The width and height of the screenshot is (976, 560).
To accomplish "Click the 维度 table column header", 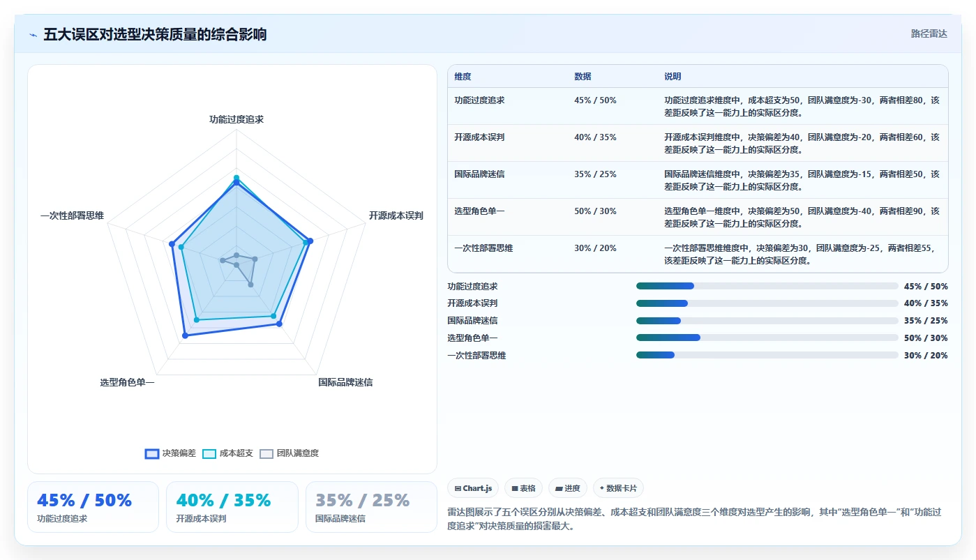I will click(463, 77).
